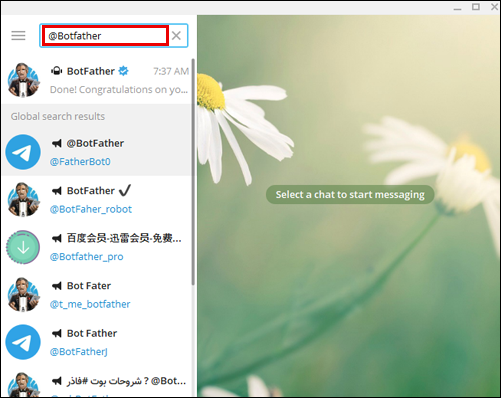Viewport: 501px width, 398px height.
Task: Click the @BotFatherJ username
Action: pos(79,352)
